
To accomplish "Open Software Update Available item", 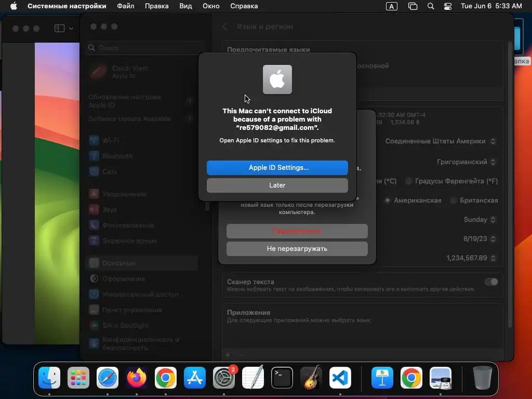I will [142, 119].
